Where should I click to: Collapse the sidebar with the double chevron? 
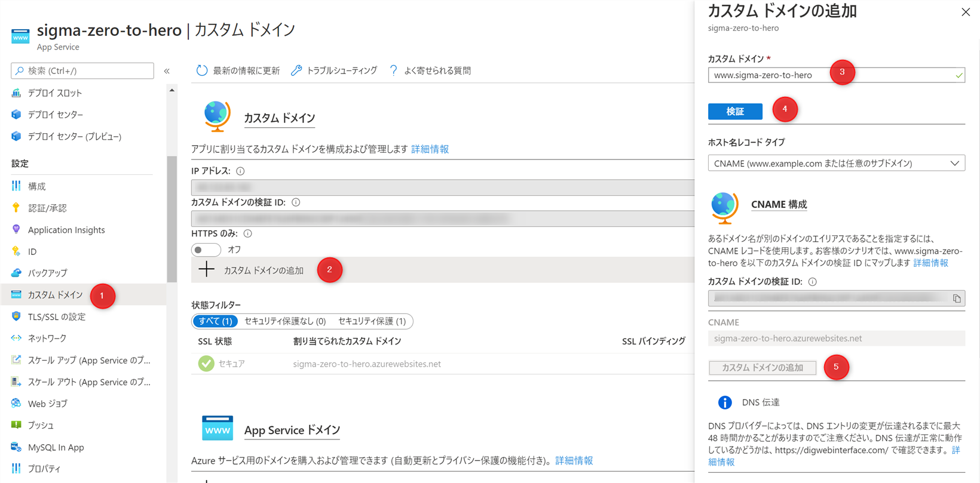coord(167,71)
